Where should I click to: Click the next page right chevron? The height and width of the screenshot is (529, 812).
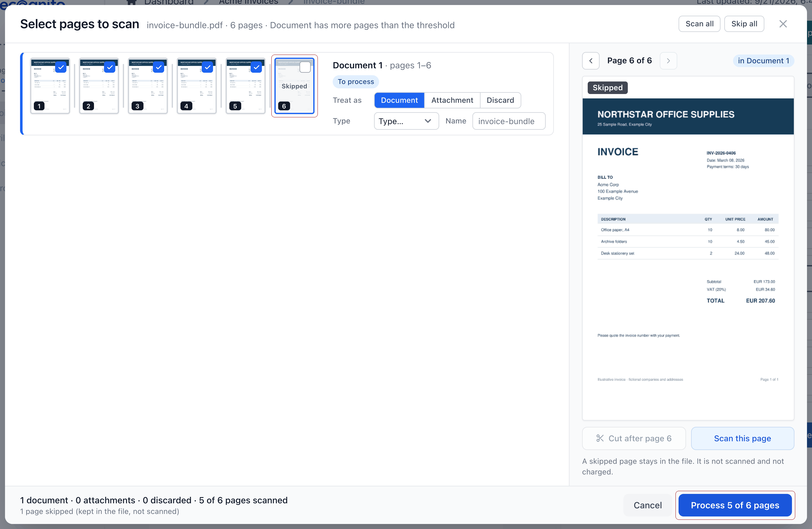click(x=668, y=61)
